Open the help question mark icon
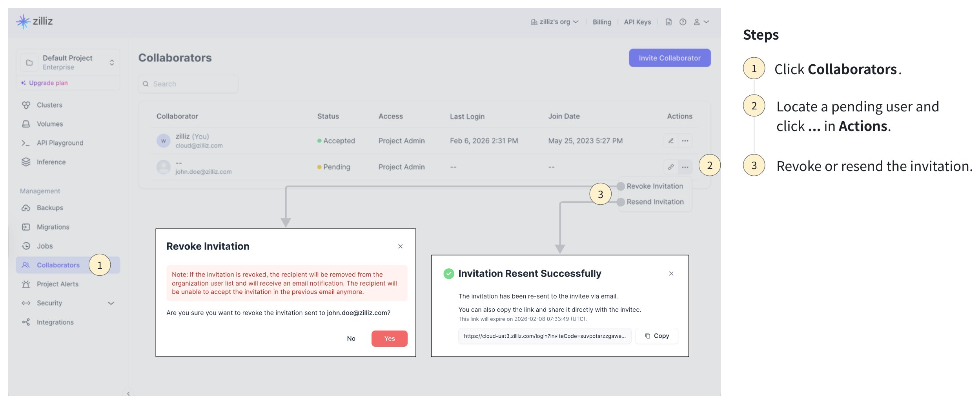Screen dimensions: 980x404 [683, 22]
